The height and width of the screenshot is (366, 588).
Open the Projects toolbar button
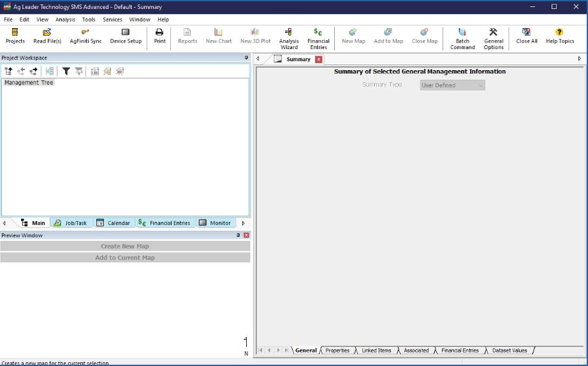(x=15, y=36)
